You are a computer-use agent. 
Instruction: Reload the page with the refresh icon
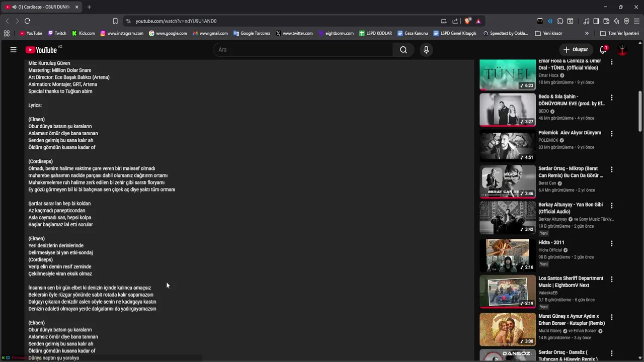pyautogui.click(x=27, y=21)
